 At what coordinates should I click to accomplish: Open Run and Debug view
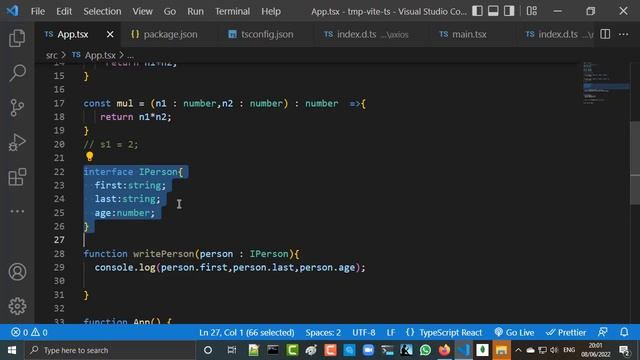pyautogui.click(x=17, y=142)
